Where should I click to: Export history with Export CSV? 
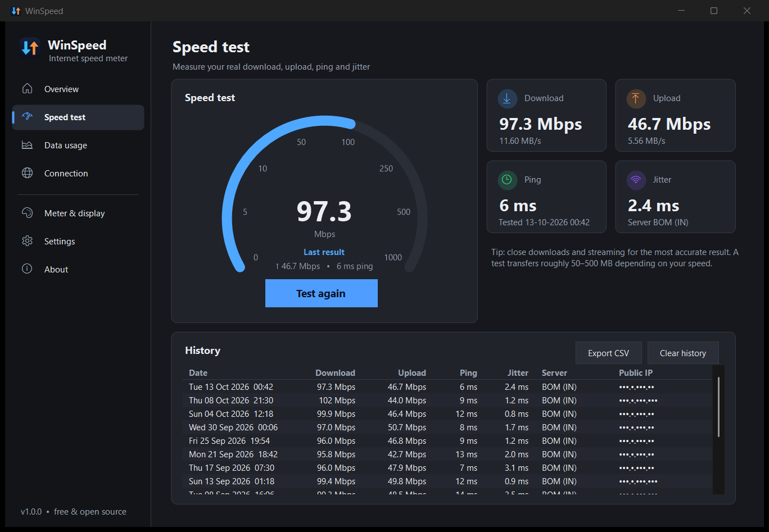coord(608,353)
